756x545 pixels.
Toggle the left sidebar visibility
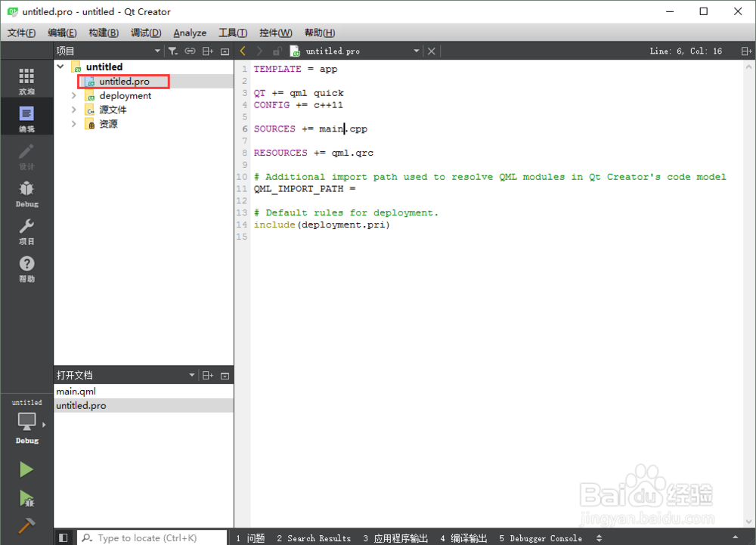coord(64,537)
